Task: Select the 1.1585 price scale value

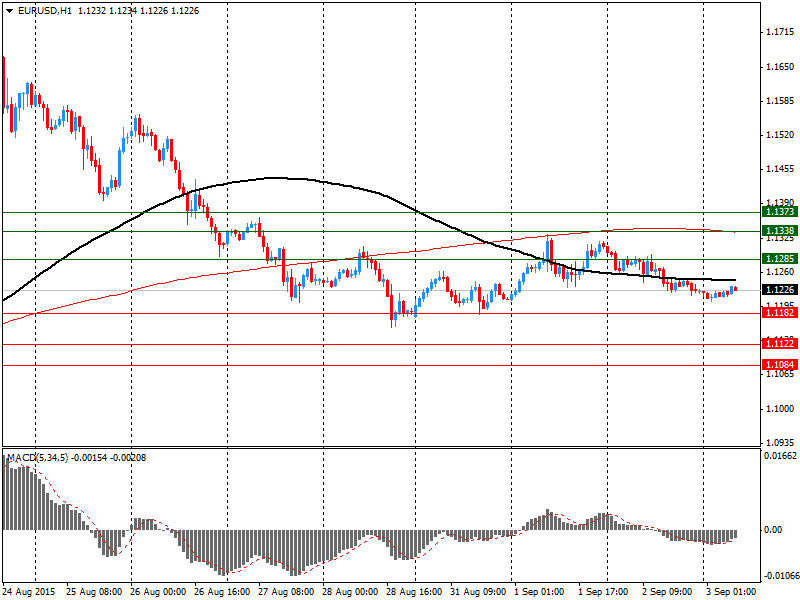Action: (780, 101)
